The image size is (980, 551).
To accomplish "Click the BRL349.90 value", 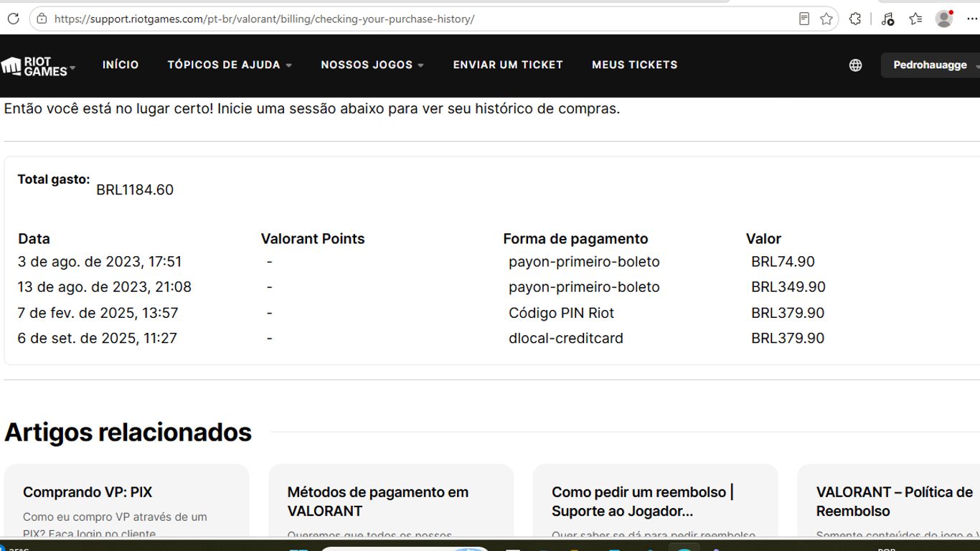I will [x=788, y=287].
